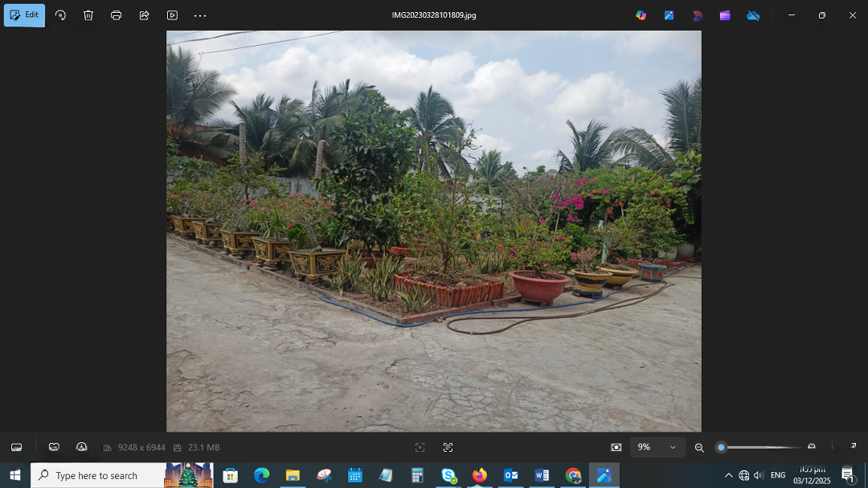Delete the photo with trash icon
The image size is (868, 488).
pos(88,15)
